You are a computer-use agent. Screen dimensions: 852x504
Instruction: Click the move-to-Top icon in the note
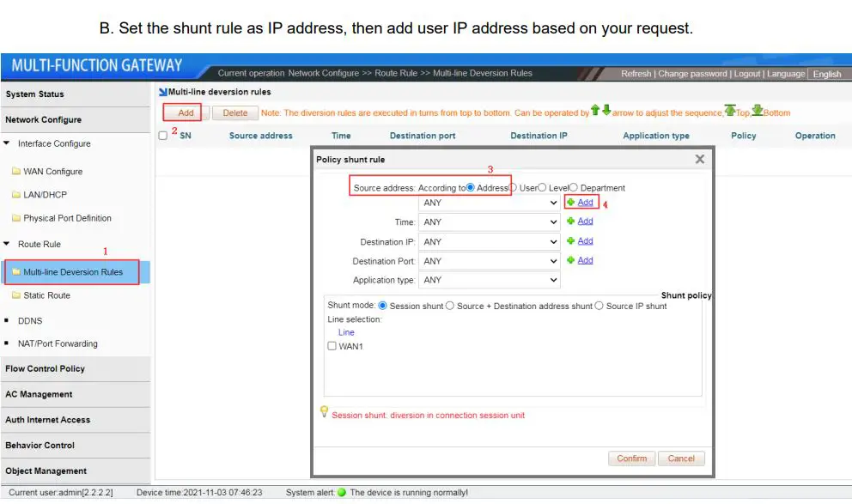pyautogui.click(x=730, y=110)
